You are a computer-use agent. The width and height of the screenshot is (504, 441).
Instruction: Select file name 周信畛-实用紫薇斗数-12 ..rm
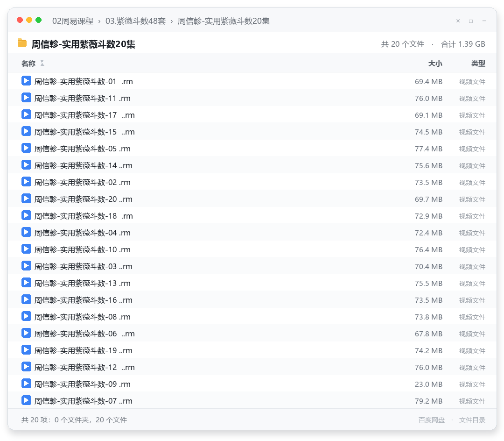coord(84,367)
